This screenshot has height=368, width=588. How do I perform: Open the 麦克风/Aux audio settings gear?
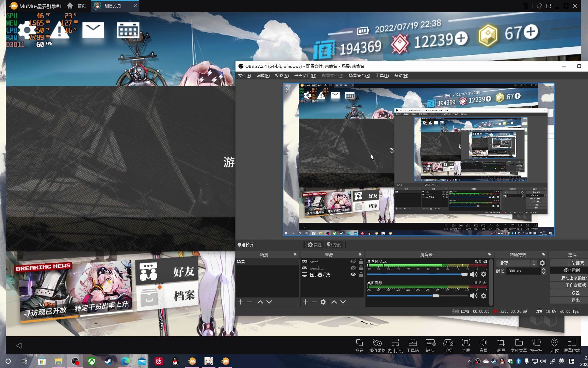[484, 274]
